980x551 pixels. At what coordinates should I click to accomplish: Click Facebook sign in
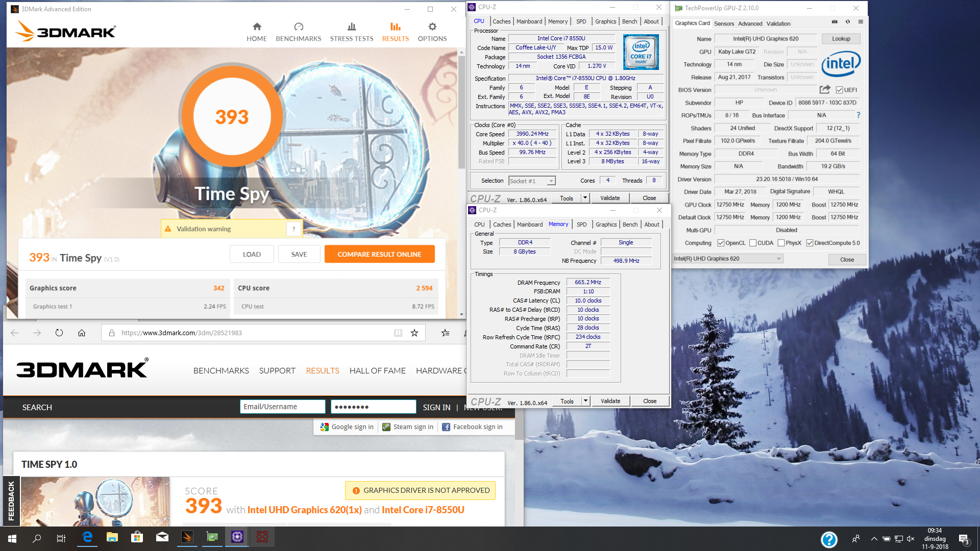(472, 427)
